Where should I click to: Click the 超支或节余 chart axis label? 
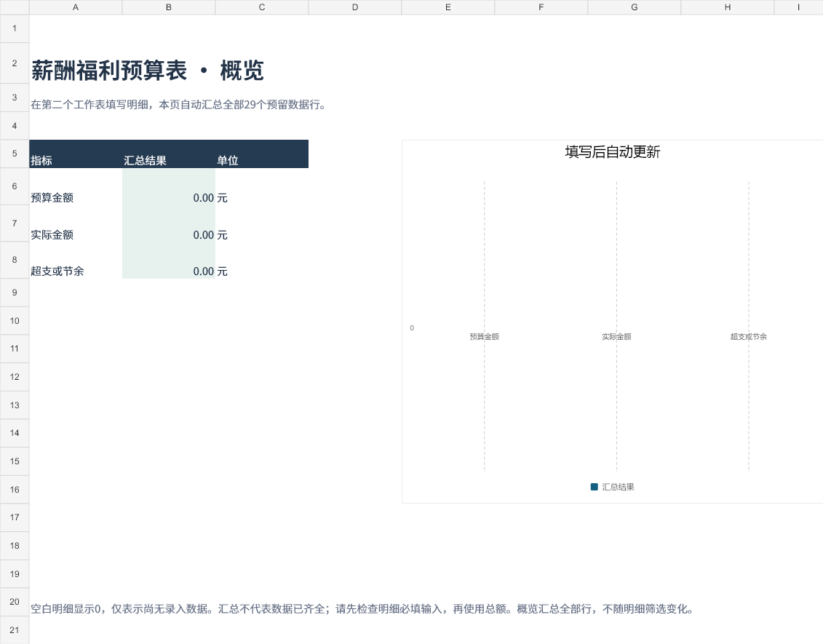pos(749,336)
